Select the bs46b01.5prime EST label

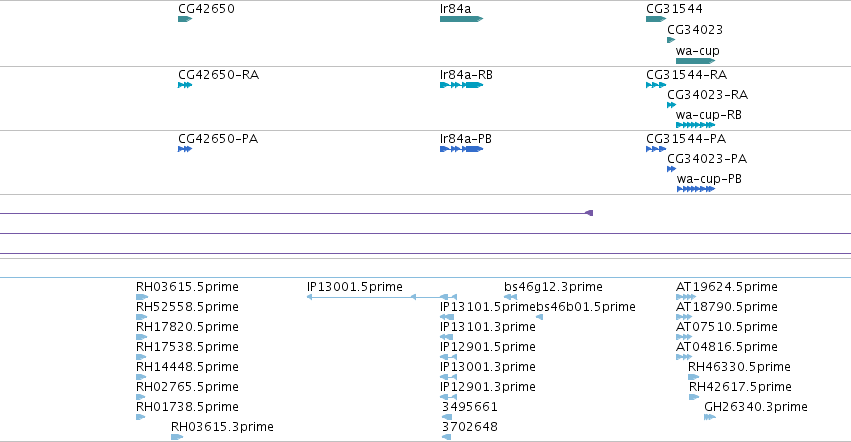click(x=586, y=307)
